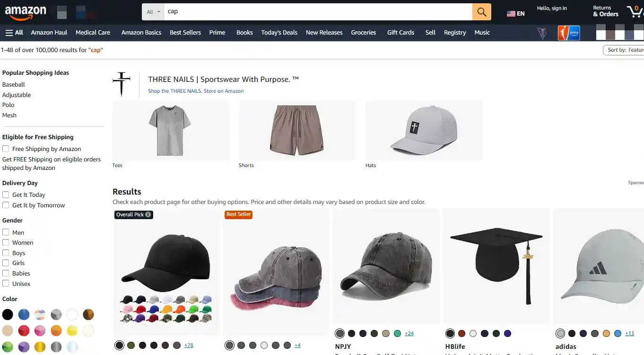This screenshot has width=644, height=355.
Task: Select the Babies gender checkbox
Action: [6, 273]
